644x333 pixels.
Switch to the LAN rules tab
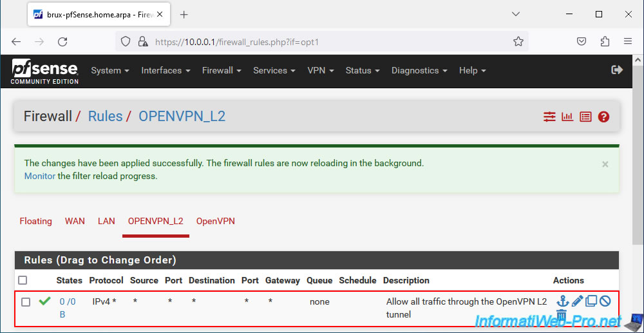coord(106,222)
